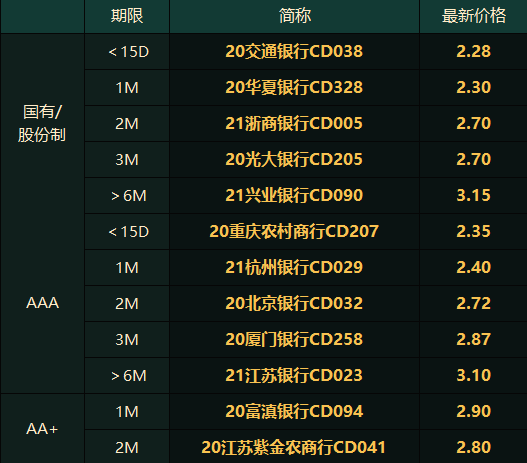Click <15D term in 20重庆农村商行CD207 row

pos(128,232)
